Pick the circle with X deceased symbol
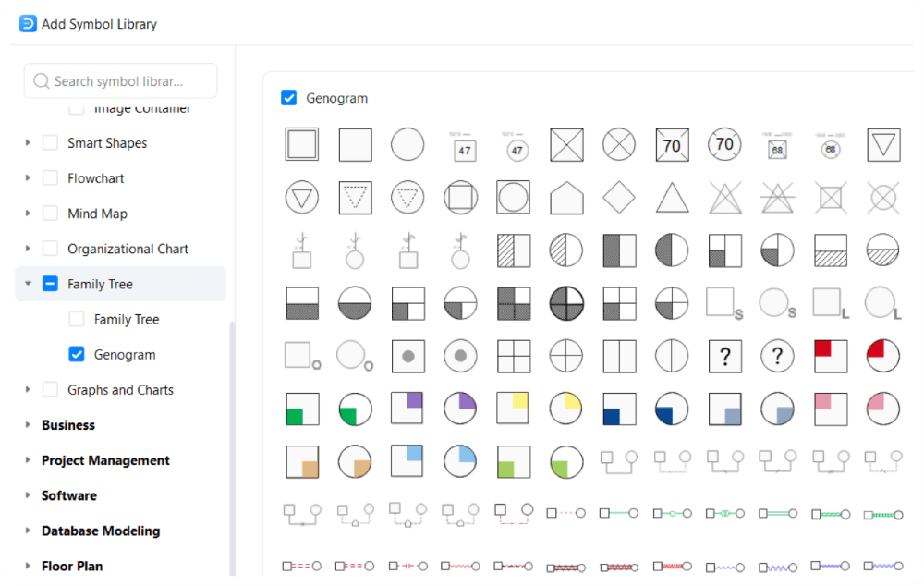Image resolution: width=924 pixels, height=586 pixels. [619, 144]
